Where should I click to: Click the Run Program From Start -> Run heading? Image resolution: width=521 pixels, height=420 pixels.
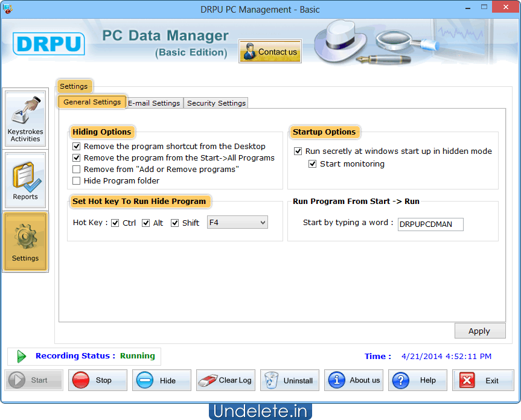tap(356, 201)
